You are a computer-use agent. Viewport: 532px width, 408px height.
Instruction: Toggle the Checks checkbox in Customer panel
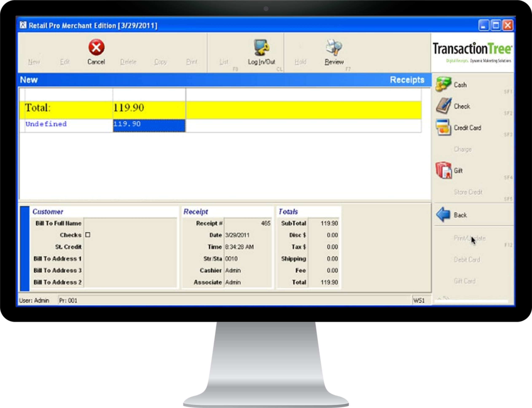(x=88, y=235)
